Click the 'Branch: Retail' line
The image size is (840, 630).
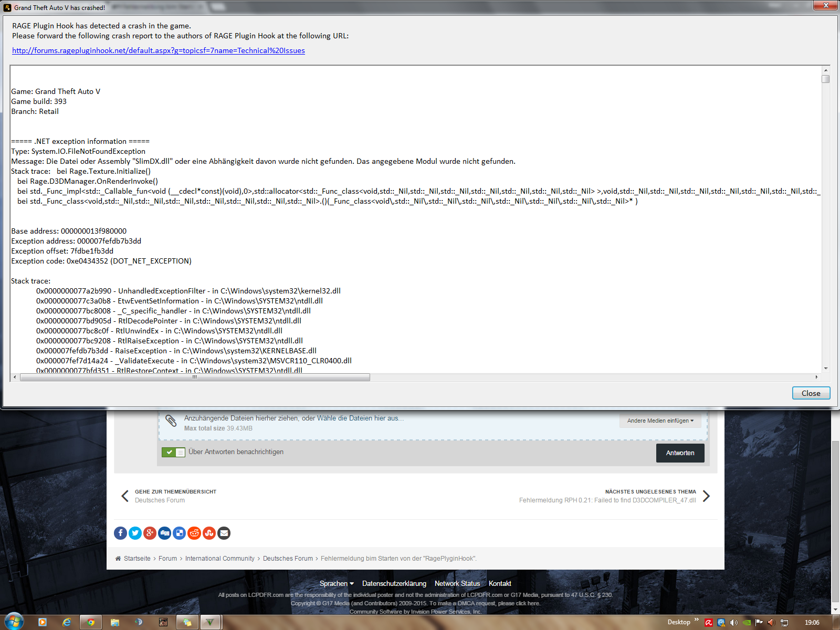click(35, 111)
